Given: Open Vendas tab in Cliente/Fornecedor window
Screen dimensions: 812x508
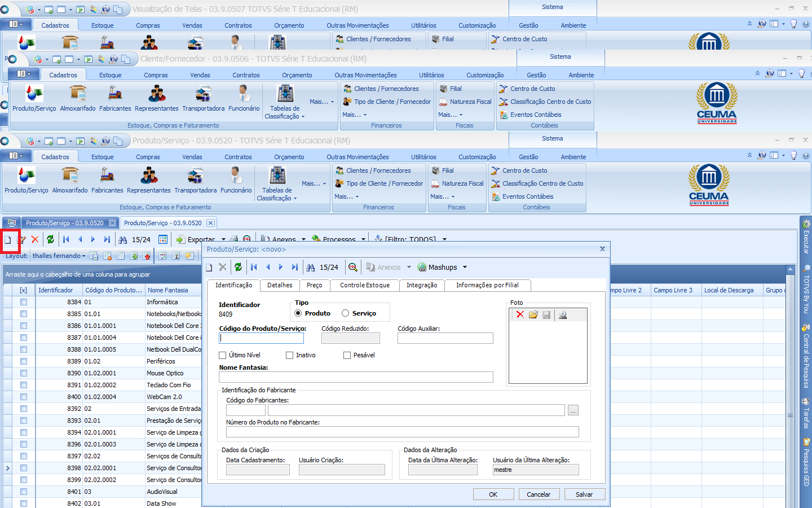Looking at the screenshot, I should [200, 75].
